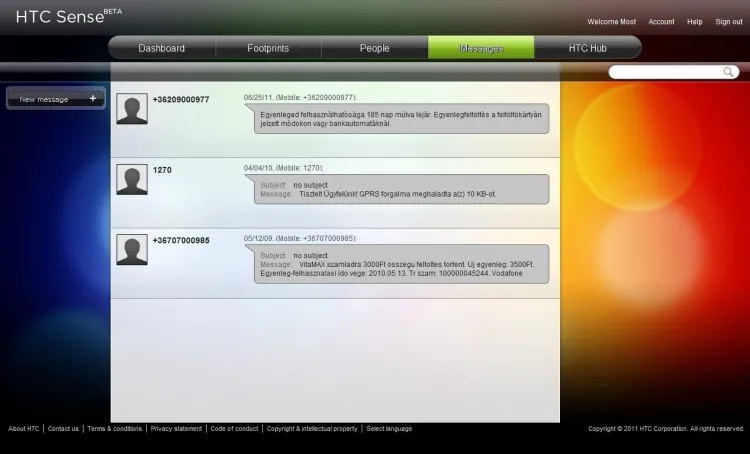The image size is (750, 454).
Task: Click the search magnifier icon
Action: click(730, 72)
